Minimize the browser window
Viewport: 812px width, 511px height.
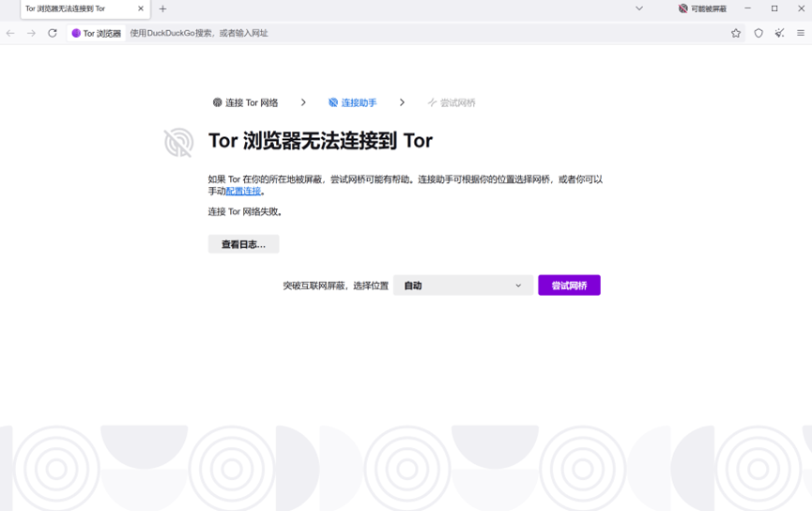pos(748,8)
